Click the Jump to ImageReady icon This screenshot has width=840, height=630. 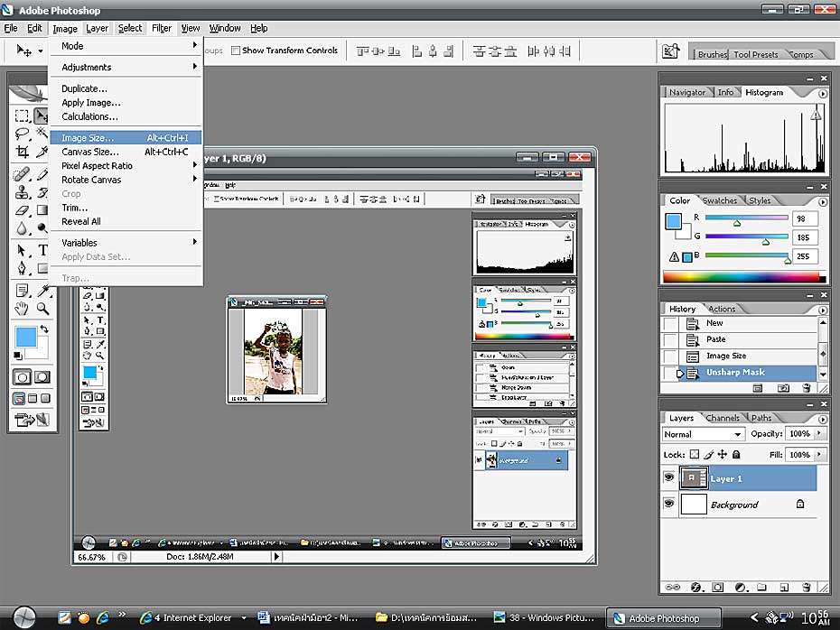[33, 420]
